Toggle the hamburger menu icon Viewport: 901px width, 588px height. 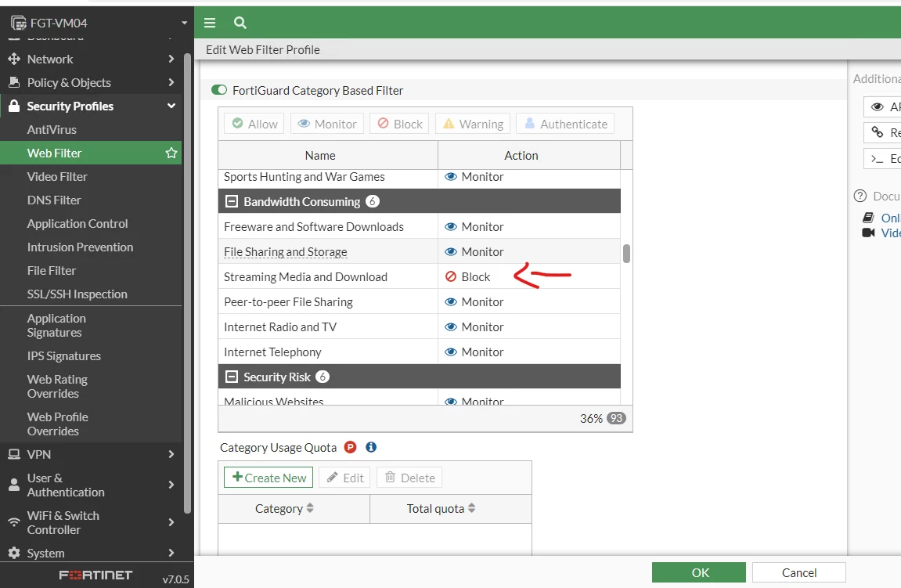point(210,23)
